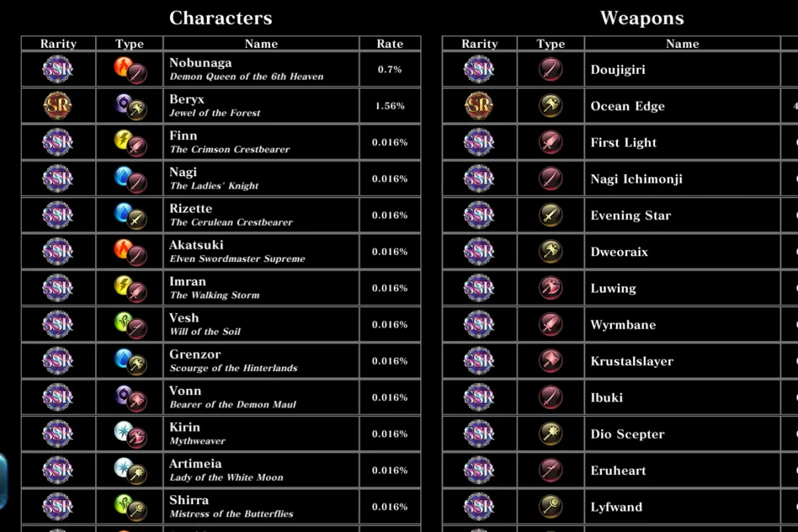Select the character name Akatsuki
Viewport: 798px width, 532px height.
coord(196,245)
